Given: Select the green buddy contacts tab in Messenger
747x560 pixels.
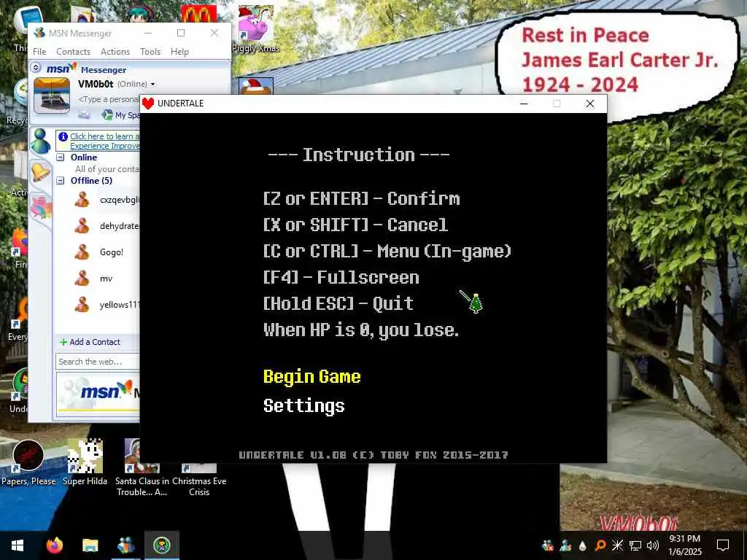Looking at the screenshot, I should click(x=41, y=141).
